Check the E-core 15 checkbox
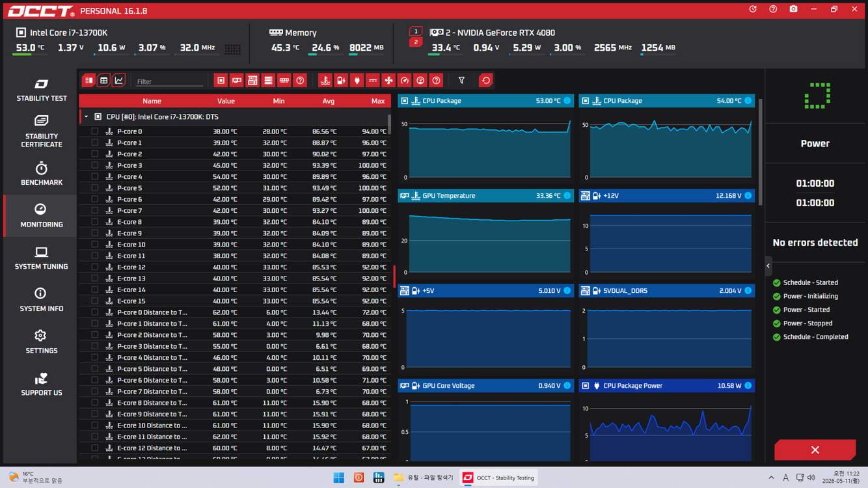The image size is (868, 488). 95,301
